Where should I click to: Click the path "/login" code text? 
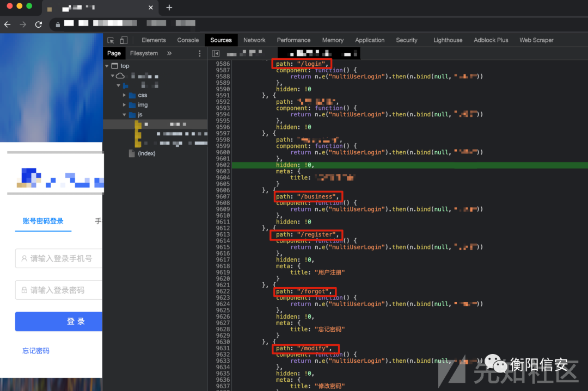[302, 64]
